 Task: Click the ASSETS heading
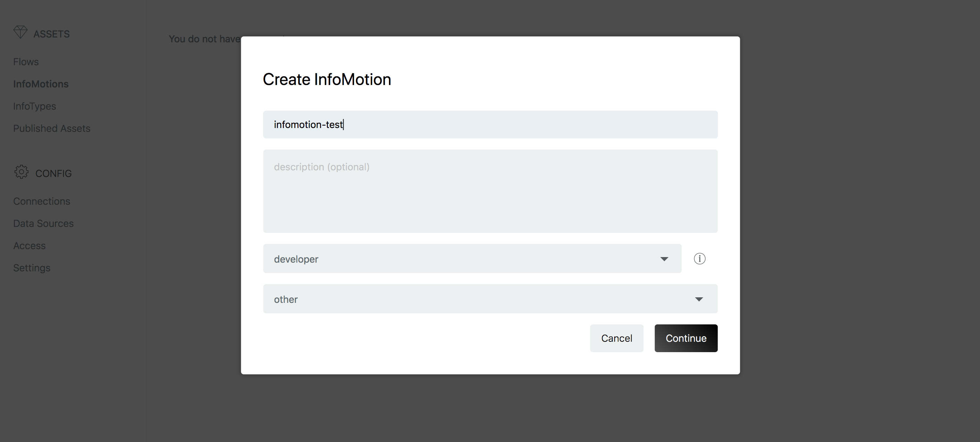tap(51, 33)
